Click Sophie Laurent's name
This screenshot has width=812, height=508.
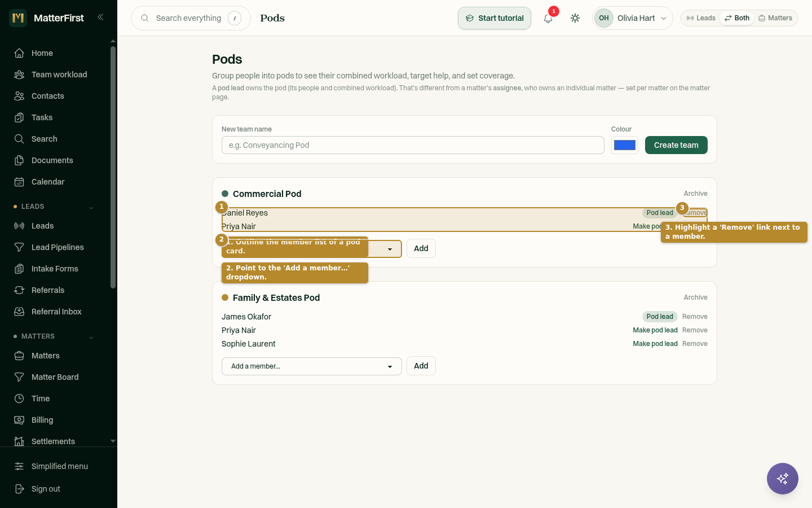(249, 344)
